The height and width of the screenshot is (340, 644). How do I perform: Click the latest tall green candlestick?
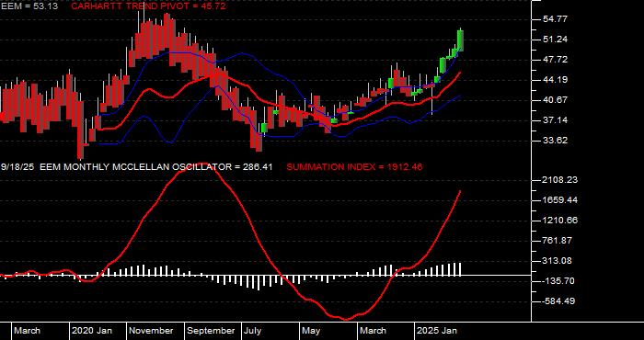coord(460,40)
